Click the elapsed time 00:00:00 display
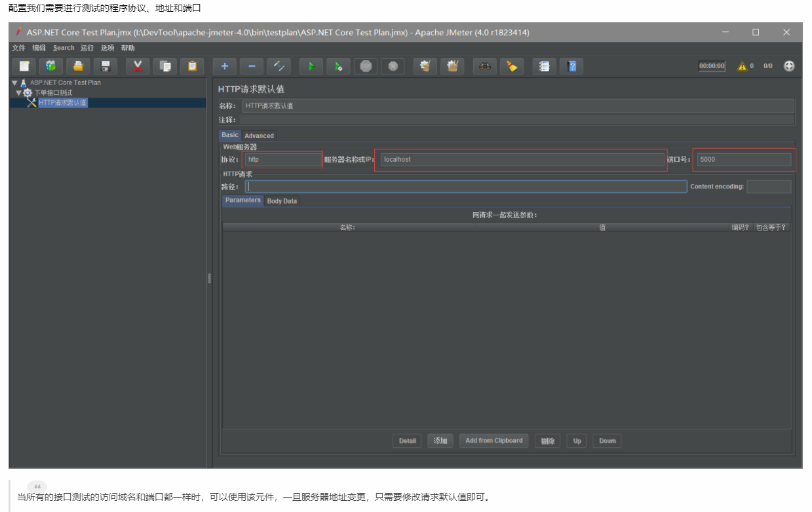The width and height of the screenshot is (812, 512). pos(712,66)
